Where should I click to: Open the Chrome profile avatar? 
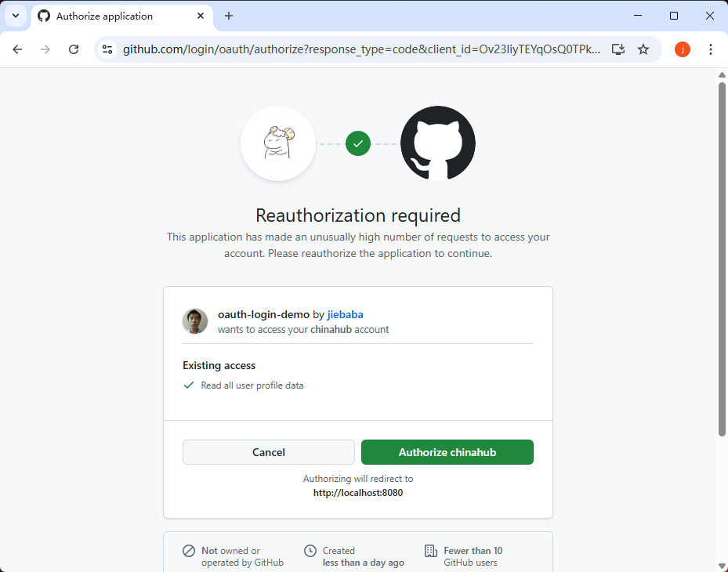point(683,49)
